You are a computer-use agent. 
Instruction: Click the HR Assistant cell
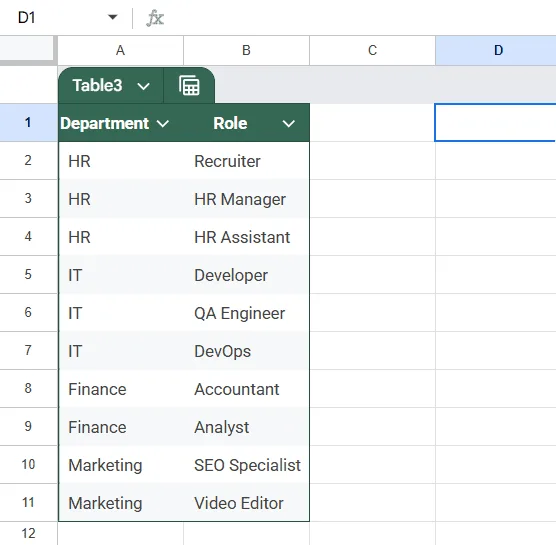point(247,237)
